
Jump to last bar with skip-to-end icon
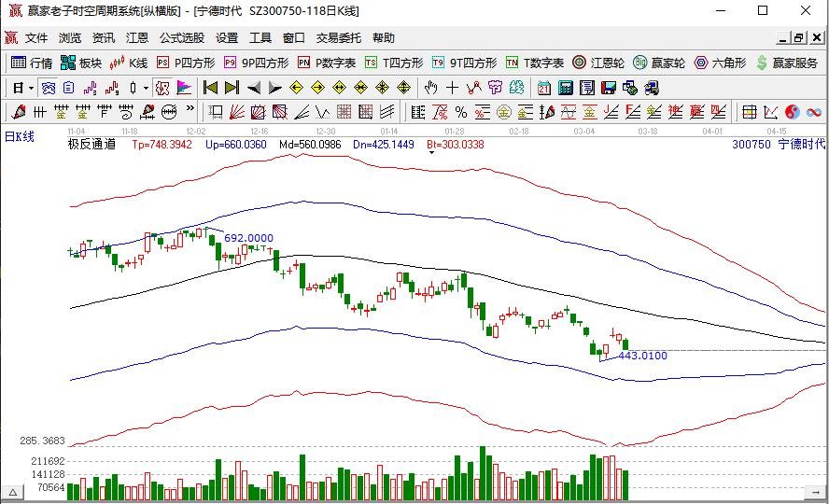tap(232, 88)
